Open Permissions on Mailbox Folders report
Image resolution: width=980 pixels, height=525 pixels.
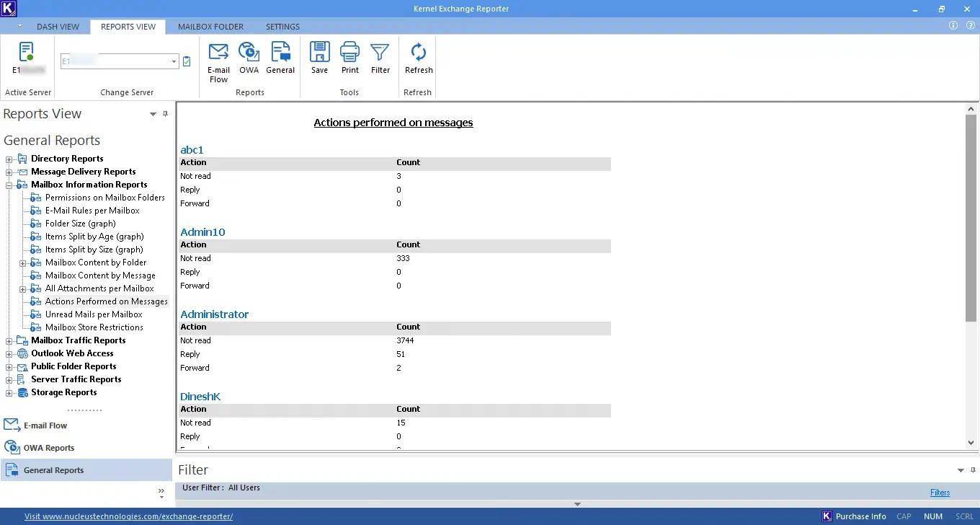tap(104, 198)
